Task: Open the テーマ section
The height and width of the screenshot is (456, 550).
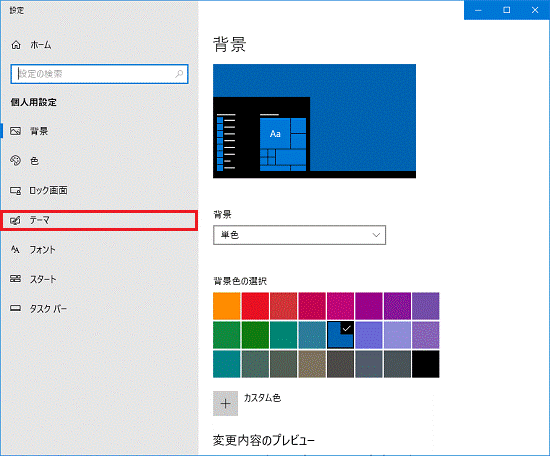Action: point(100,220)
